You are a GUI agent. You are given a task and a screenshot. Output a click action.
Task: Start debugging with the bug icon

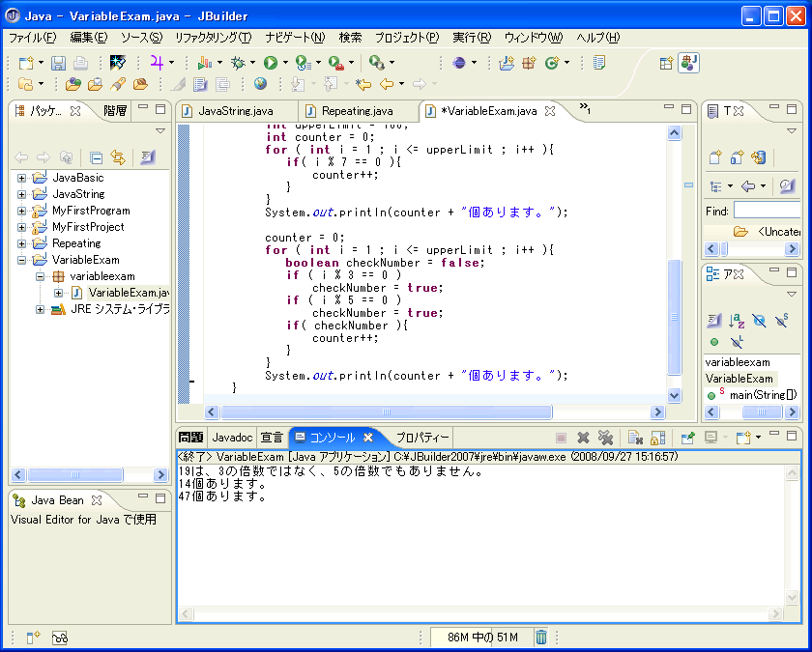point(238,63)
